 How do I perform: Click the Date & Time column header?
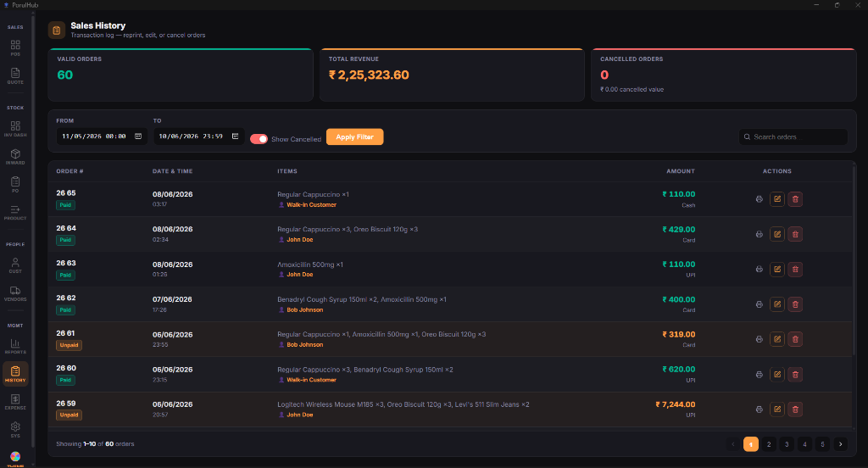point(173,171)
